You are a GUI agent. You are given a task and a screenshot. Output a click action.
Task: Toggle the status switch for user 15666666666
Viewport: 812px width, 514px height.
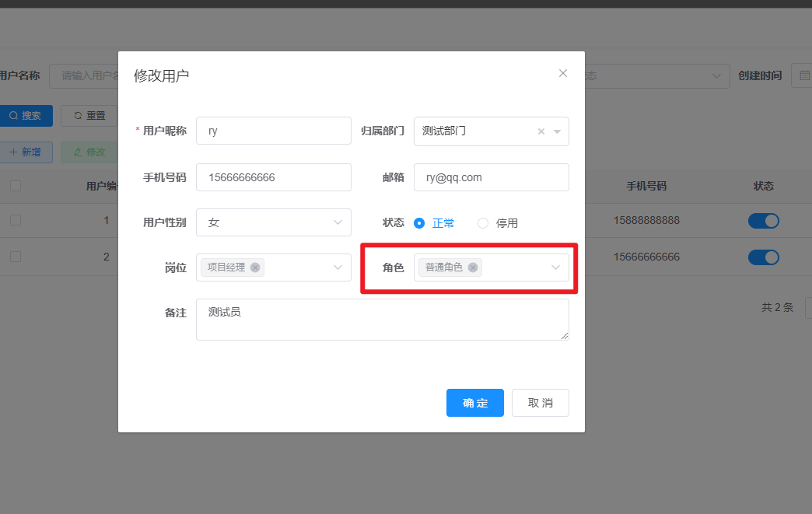(763, 257)
